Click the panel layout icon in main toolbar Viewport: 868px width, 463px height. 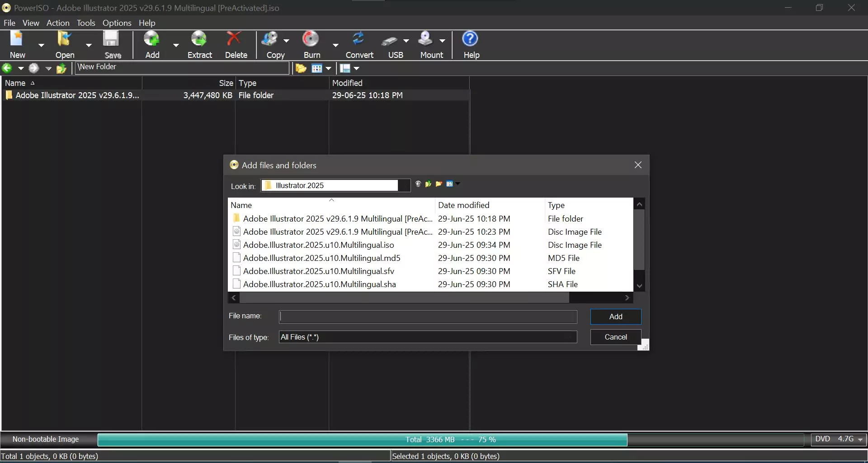click(x=345, y=68)
